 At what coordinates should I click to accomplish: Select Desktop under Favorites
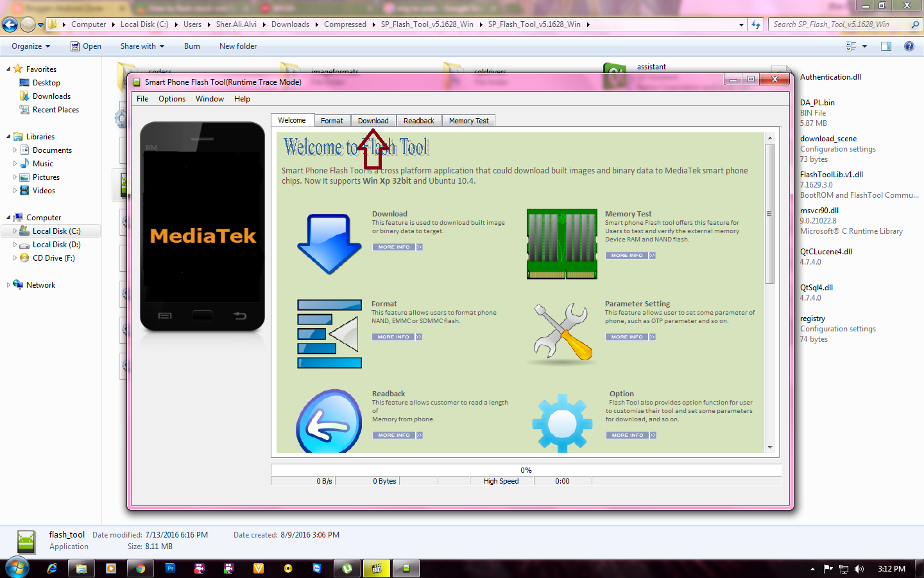[x=46, y=83]
